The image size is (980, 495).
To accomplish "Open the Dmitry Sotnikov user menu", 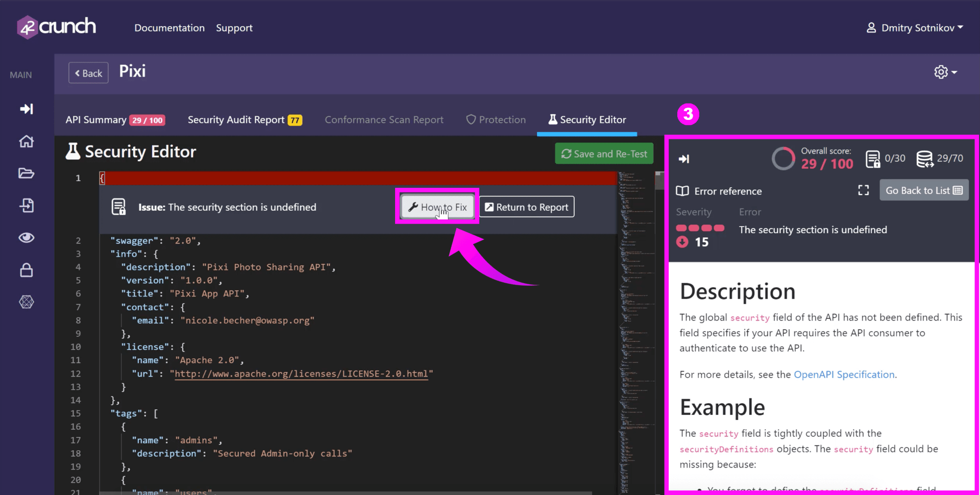I will tap(915, 28).
